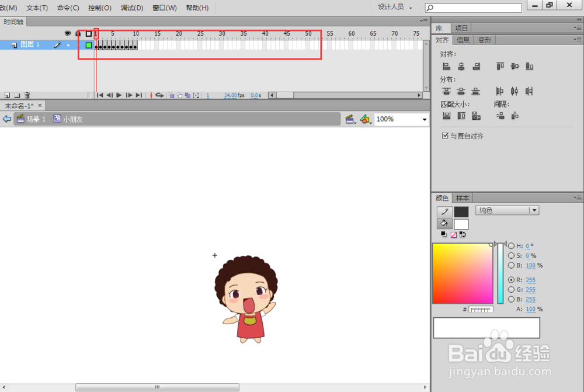Toggle all layers visibility eye icon
This screenshot has height=392, width=584.
click(x=67, y=33)
